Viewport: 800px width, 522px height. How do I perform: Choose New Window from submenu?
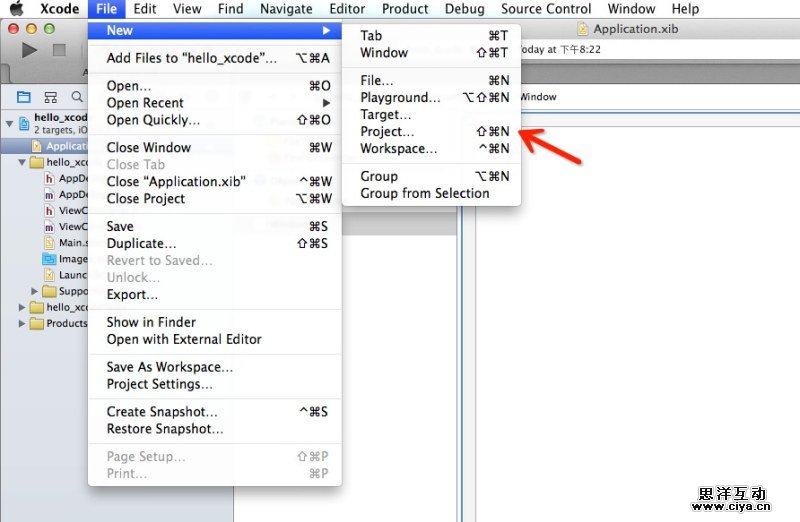coord(431,53)
